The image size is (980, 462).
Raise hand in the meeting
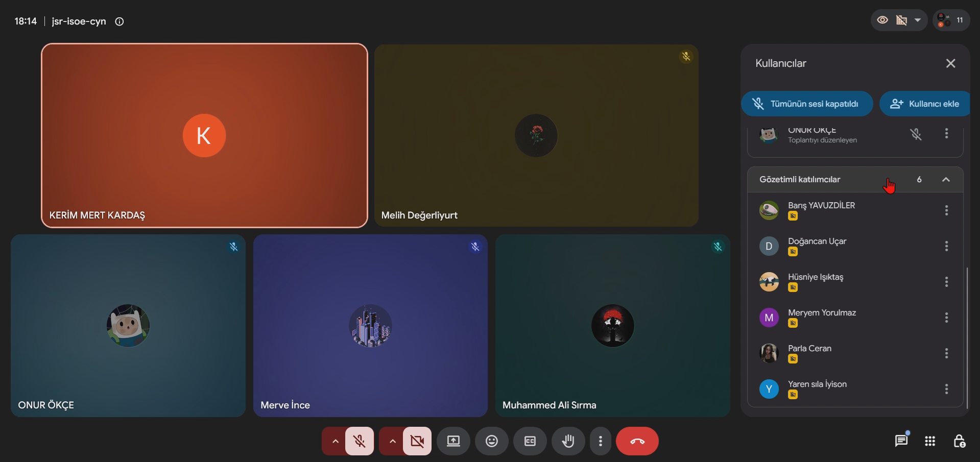click(x=568, y=441)
